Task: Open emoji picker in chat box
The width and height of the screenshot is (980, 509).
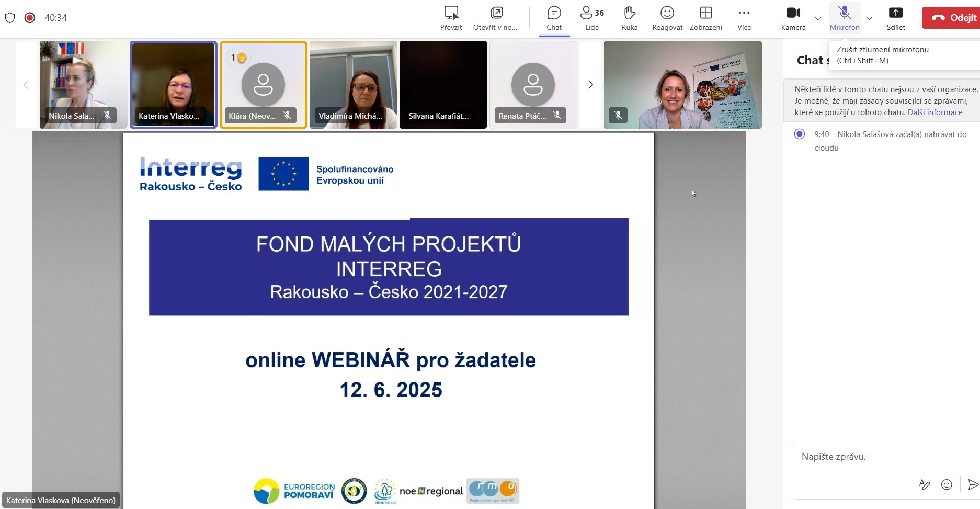Action: point(946,484)
